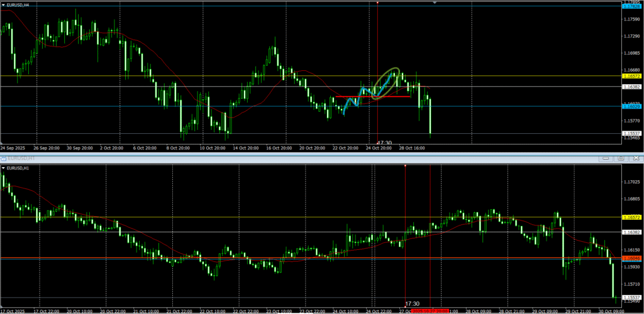
Task: Click the yellow 1.16572 price label on H4
Action: 632,76
